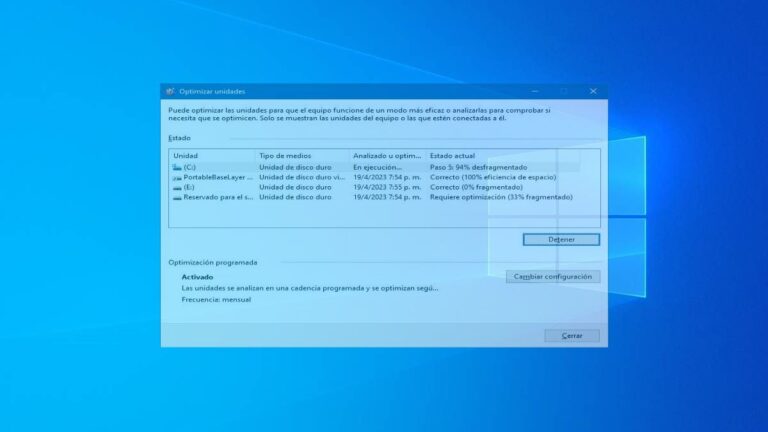Sort by Tipo de medios column header

pyautogui.click(x=285, y=156)
